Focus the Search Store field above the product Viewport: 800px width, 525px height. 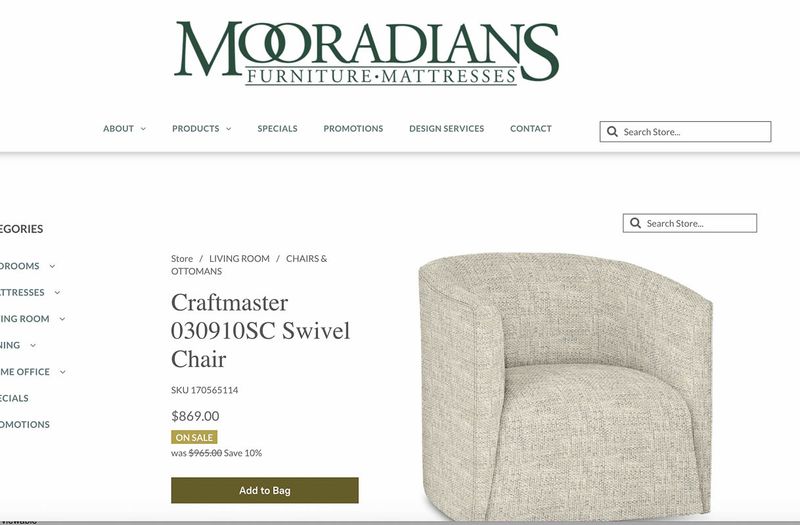click(x=690, y=223)
